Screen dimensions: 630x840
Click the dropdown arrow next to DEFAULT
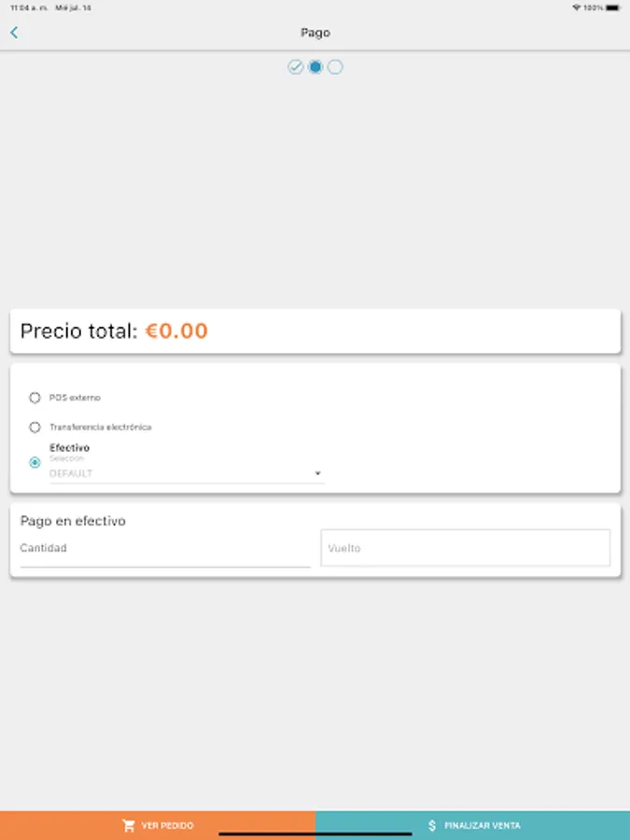tap(317, 474)
